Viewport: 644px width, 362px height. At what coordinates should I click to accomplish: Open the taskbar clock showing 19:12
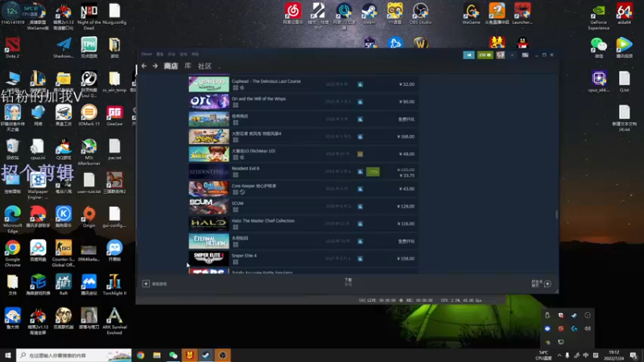click(x=614, y=356)
